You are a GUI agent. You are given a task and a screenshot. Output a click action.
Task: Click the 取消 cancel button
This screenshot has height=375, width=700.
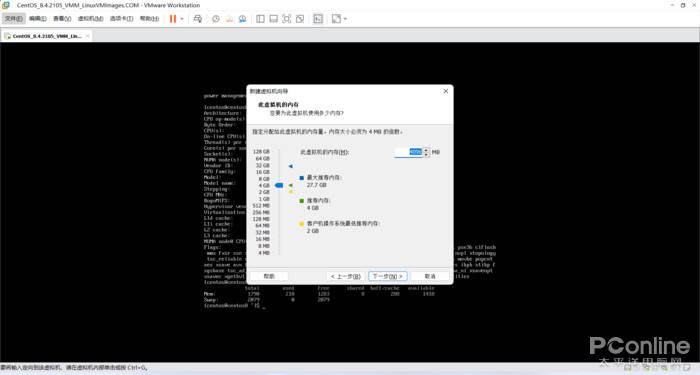click(430, 276)
